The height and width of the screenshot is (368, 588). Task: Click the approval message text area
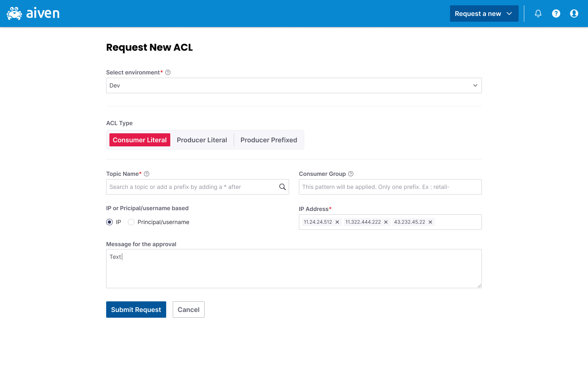(x=294, y=268)
